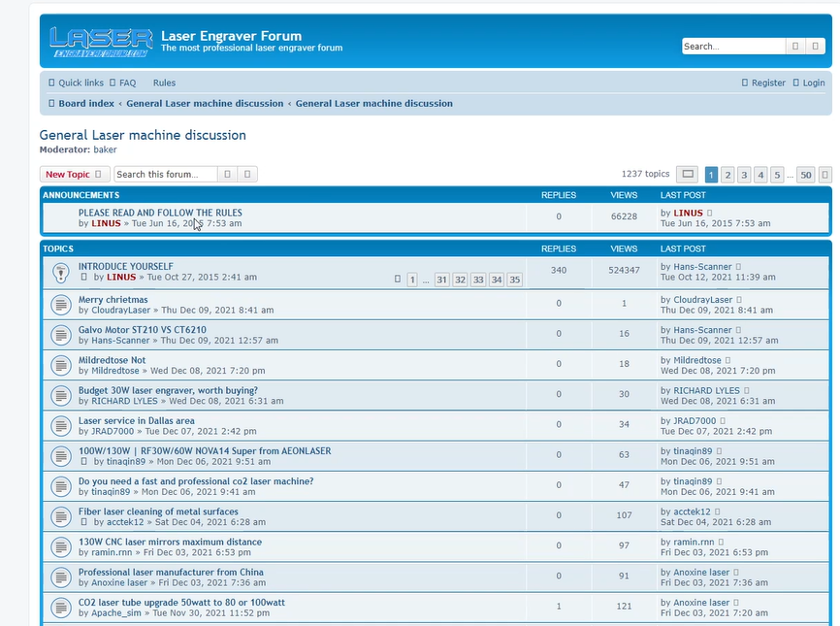Viewport: 840px width, 626px height.
Task: Open topic Galvo Motor ST210 VS CT6210
Action: [x=142, y=330]
